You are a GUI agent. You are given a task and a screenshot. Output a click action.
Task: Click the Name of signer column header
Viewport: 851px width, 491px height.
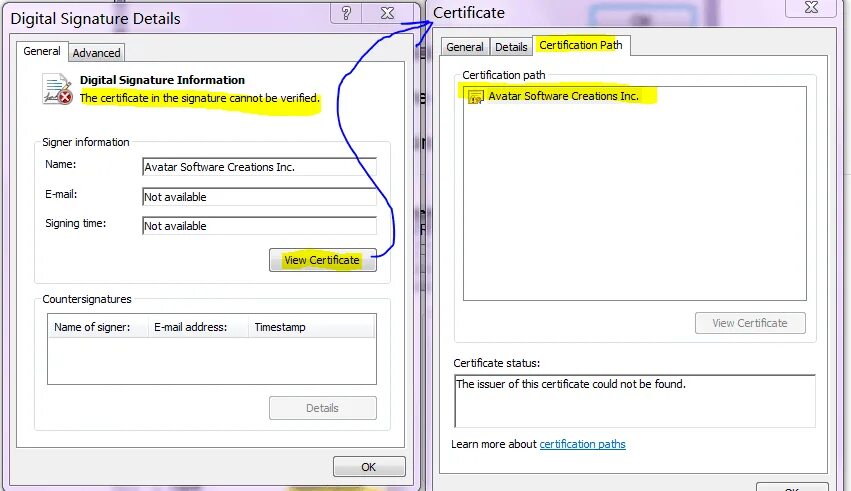pyautogui.click(x=98, y=327)
